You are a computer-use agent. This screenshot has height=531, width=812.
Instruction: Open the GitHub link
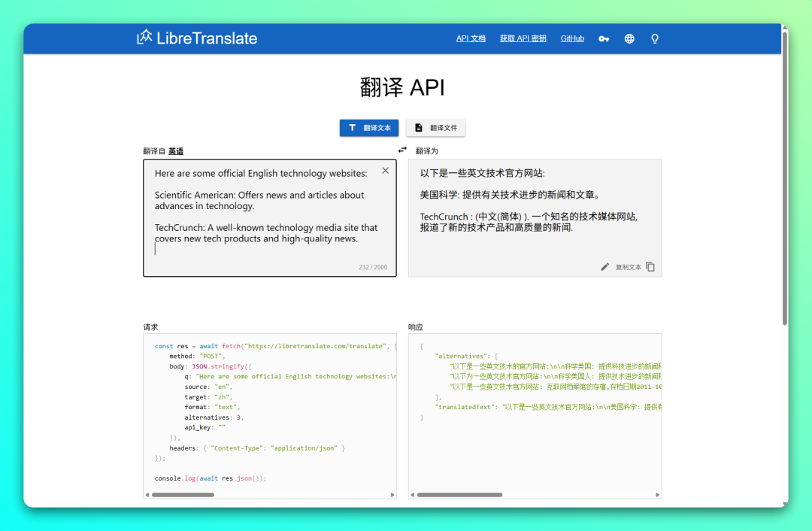(572, 38)
